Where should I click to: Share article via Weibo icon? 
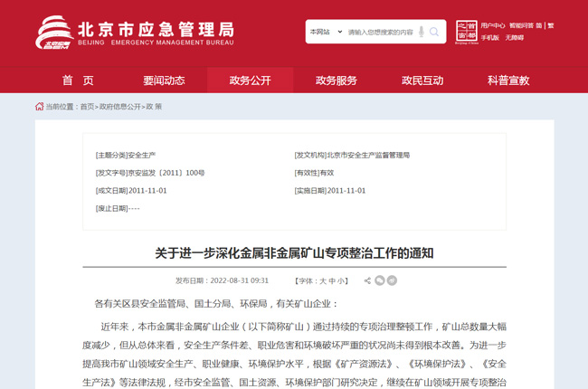click(x=392, y=280)
